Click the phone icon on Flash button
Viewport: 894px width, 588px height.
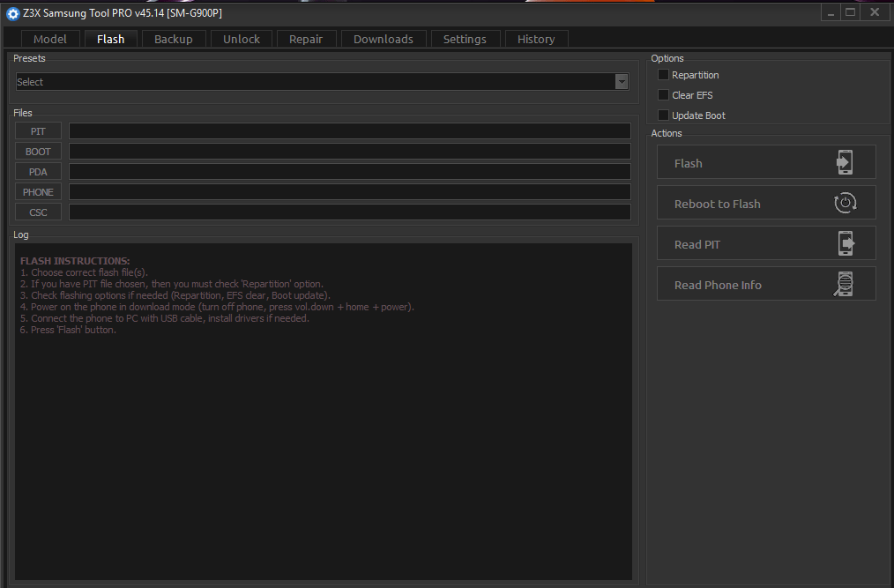point(845,163)
